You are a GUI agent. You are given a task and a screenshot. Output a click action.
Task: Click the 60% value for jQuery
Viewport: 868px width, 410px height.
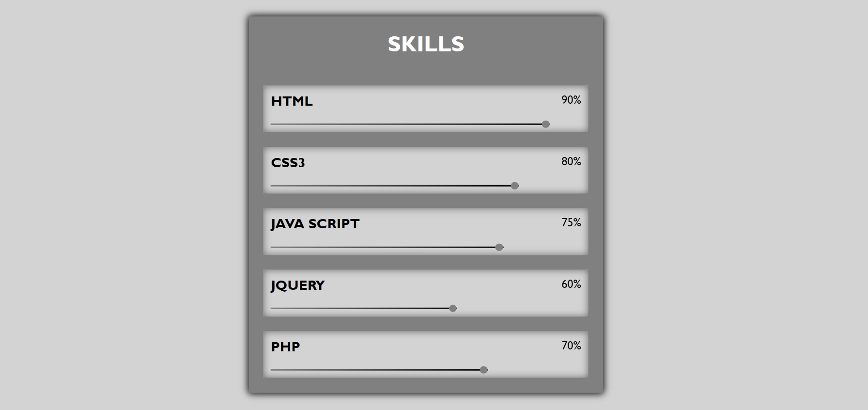571,284
